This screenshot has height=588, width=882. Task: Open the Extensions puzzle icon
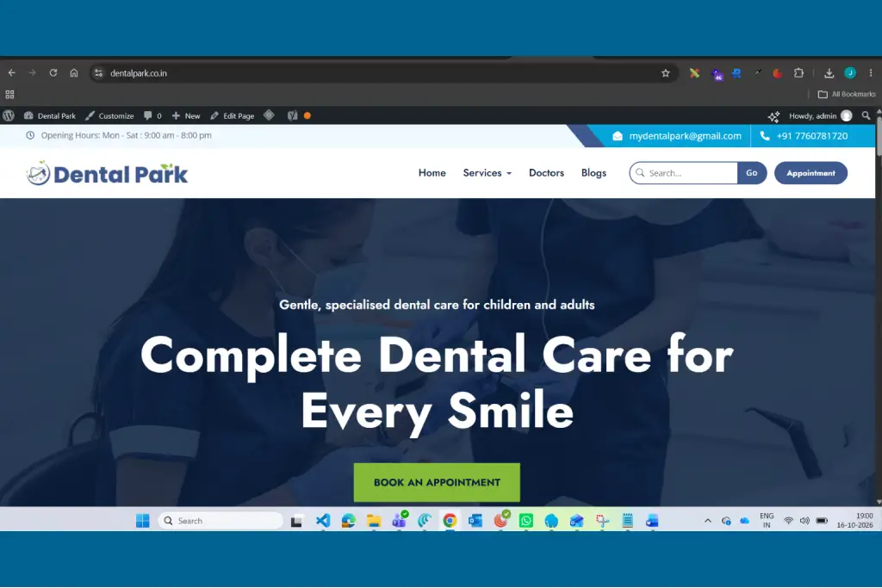click(x=798, y=73)
